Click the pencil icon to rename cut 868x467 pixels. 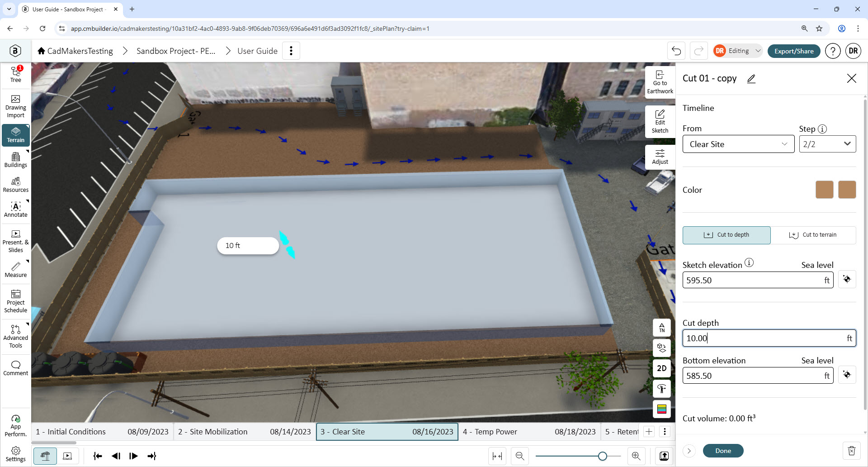751,79
